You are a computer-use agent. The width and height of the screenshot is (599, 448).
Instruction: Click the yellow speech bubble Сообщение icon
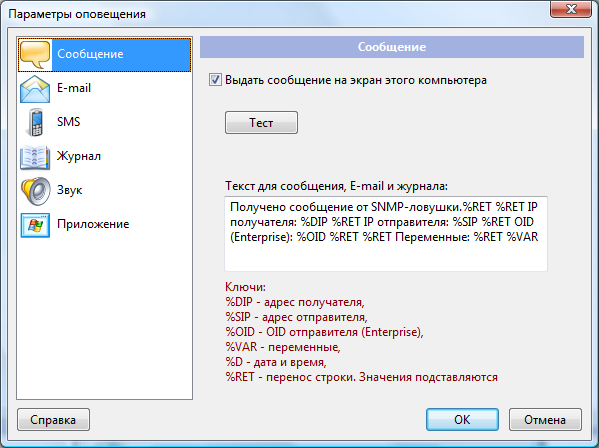[35, 55]
